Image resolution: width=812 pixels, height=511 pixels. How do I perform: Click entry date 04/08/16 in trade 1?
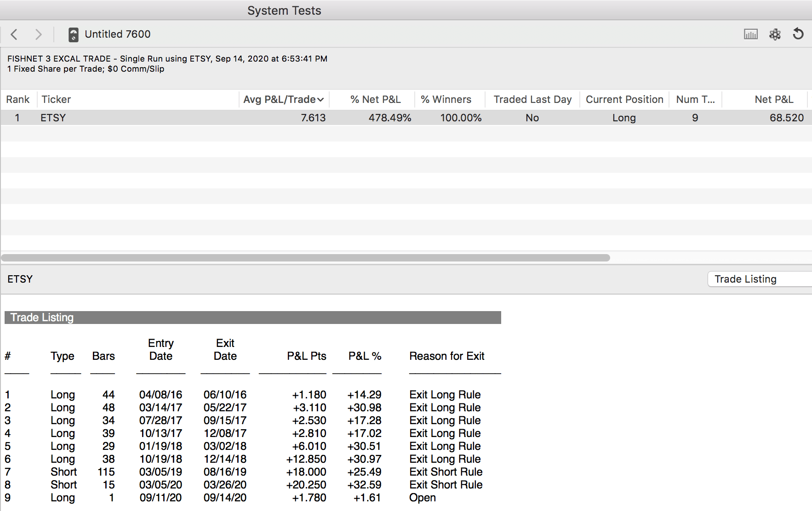coord(160,395)
